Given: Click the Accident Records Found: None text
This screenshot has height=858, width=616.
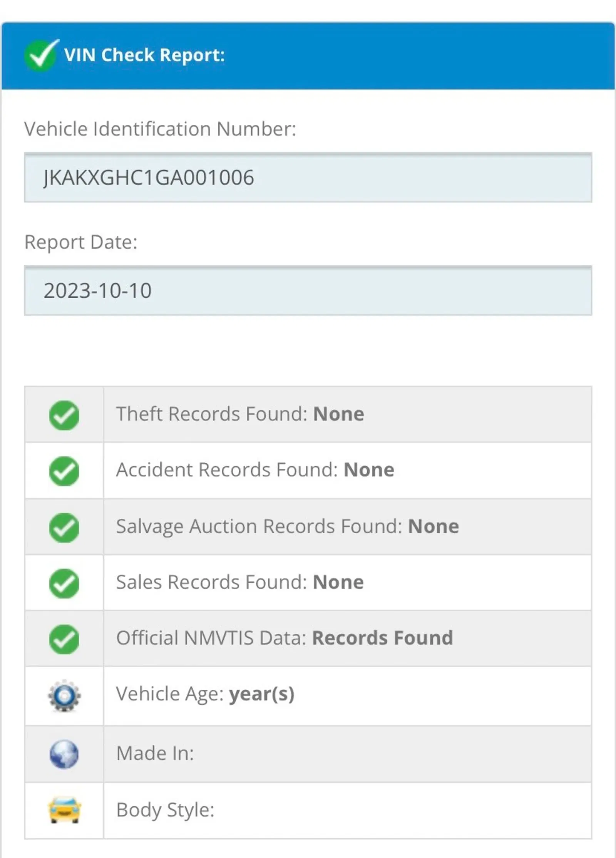Looking at the screenshot, I should coord(255,470).
